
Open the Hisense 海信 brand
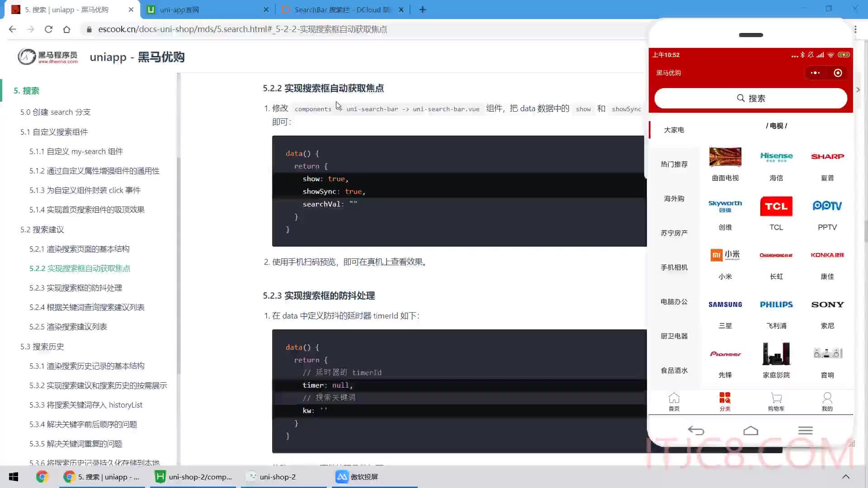[x=776, y=157]
